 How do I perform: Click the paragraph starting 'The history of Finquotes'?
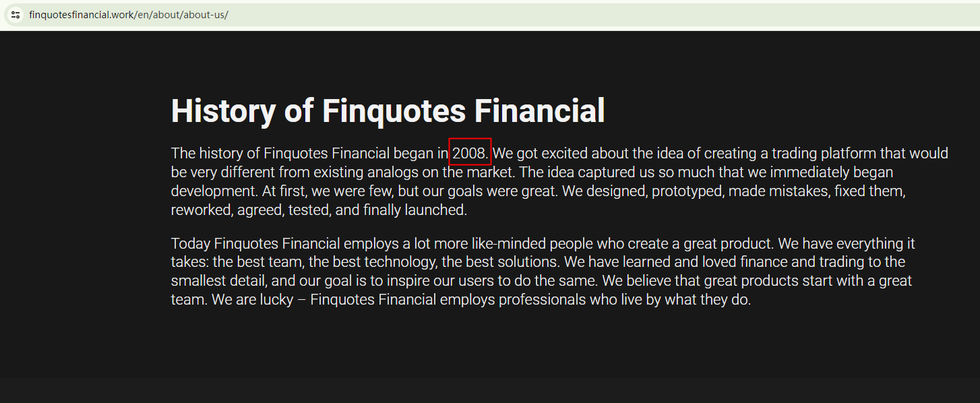coord(539,181)
